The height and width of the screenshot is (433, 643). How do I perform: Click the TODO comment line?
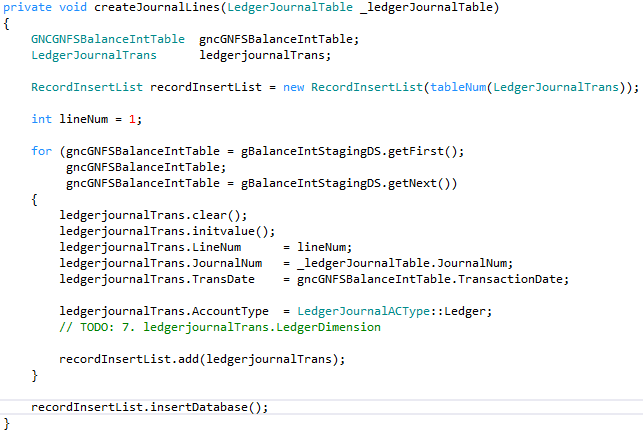click(x=220, y=327)
